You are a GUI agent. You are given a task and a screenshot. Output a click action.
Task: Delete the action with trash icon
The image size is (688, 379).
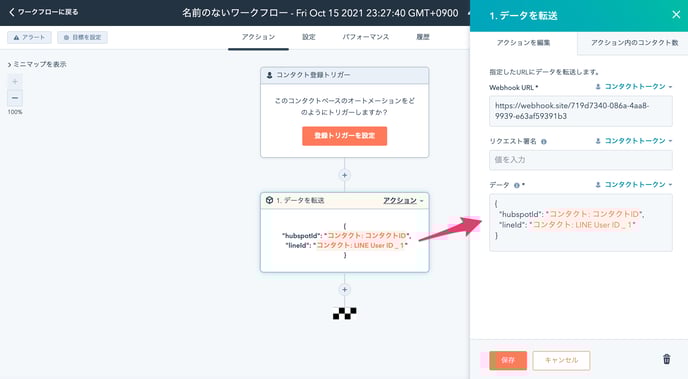(x=666, y=359)
